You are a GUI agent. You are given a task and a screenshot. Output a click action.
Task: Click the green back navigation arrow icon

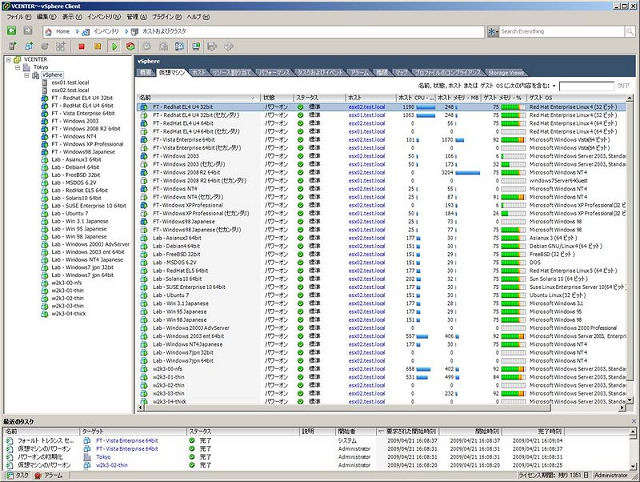coord(11,31)
